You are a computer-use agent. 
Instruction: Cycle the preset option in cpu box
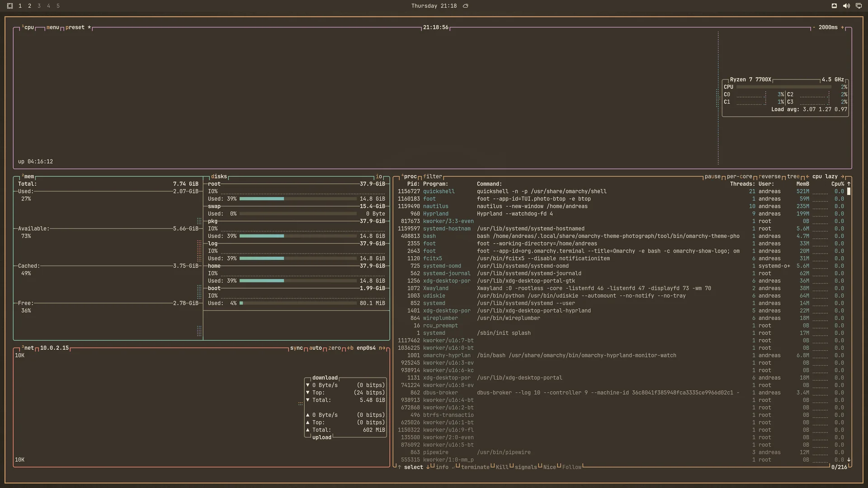75,28
